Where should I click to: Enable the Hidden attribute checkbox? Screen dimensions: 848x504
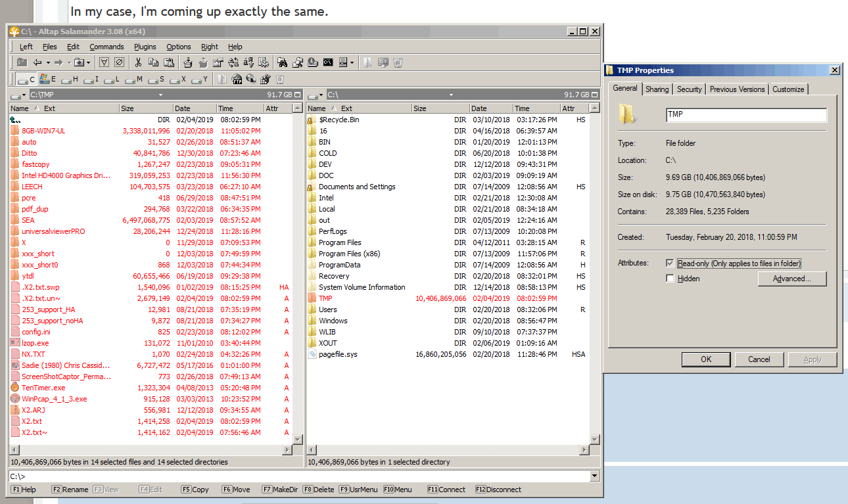pos(670,277)
